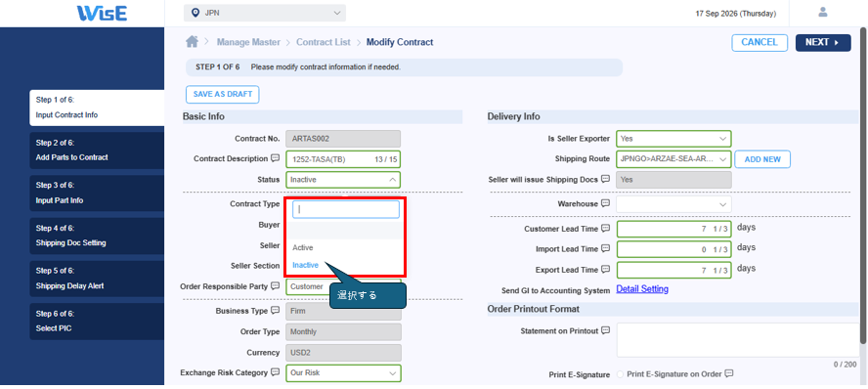Open the Warehouse dropdown
Screen dimensions: 868x389
[x=673, y=204]
